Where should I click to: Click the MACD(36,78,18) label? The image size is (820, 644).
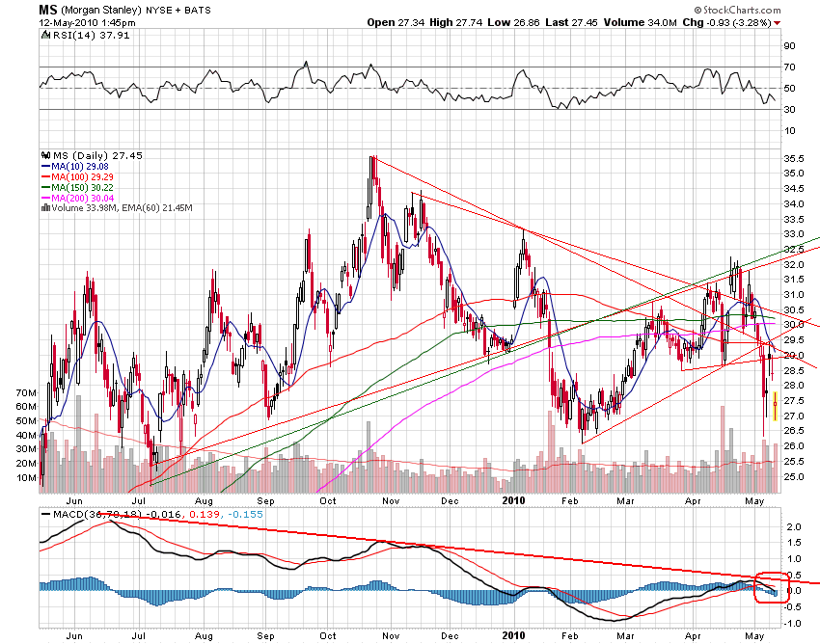[97, 515]
